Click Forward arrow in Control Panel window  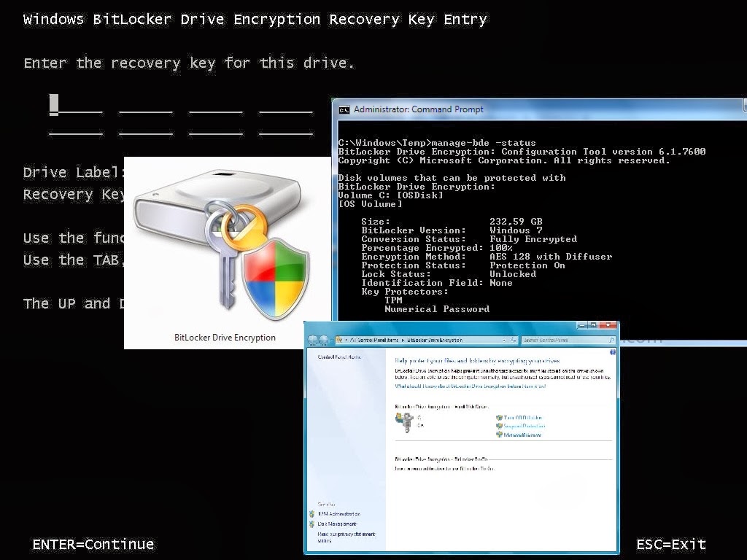click(324, 340)
